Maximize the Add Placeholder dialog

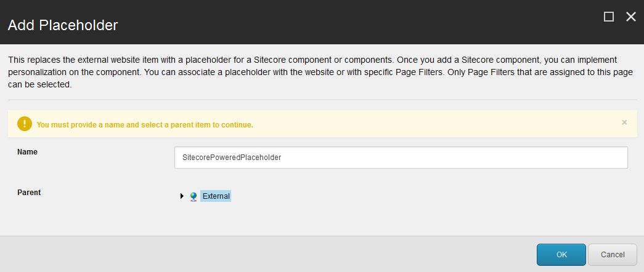tap(609, 17)
